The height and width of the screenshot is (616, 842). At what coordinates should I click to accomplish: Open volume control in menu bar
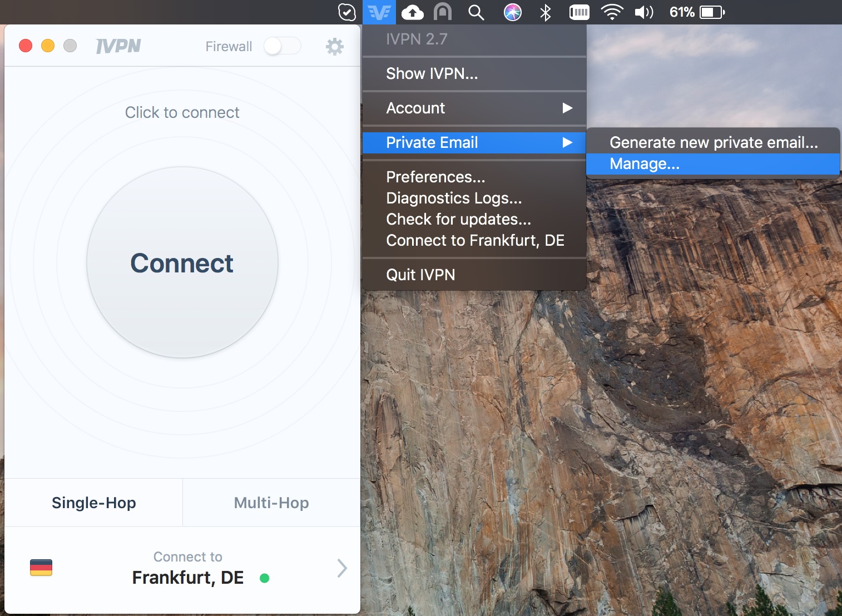[644, 12]
